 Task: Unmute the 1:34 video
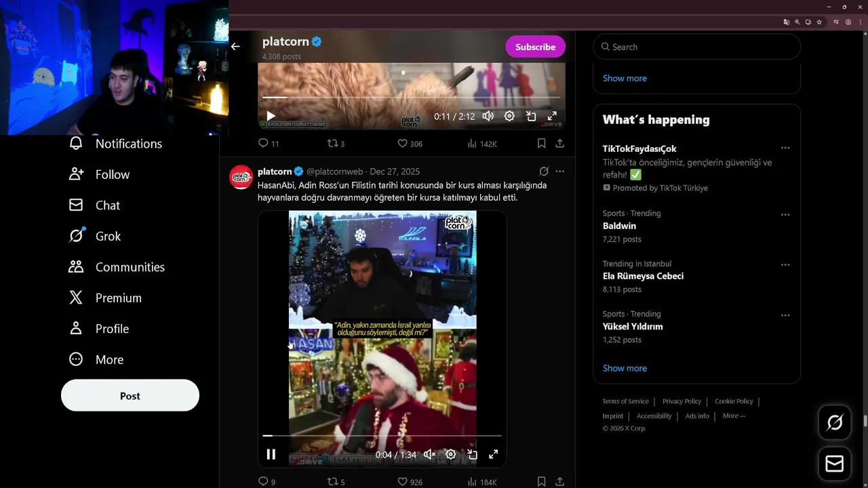(429, 454)
